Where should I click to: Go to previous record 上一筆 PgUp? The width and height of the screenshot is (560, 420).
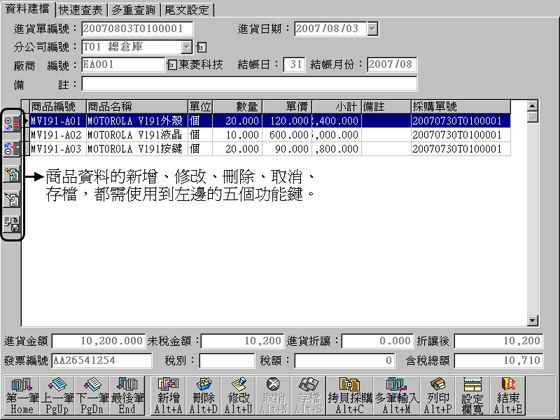tap(57, 396)
